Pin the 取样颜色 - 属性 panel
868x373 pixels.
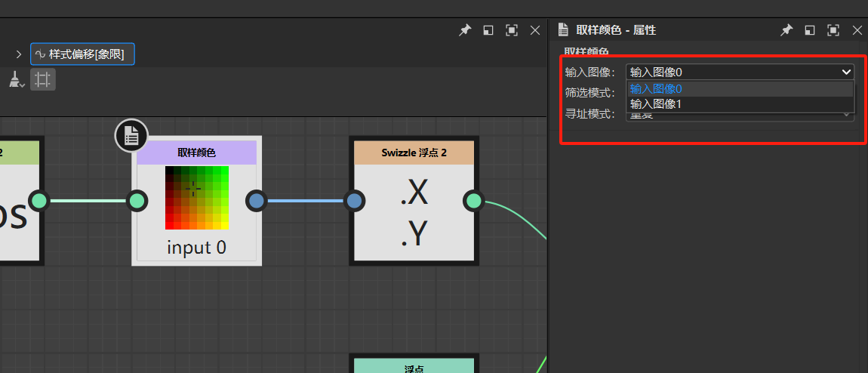[786, 30]
